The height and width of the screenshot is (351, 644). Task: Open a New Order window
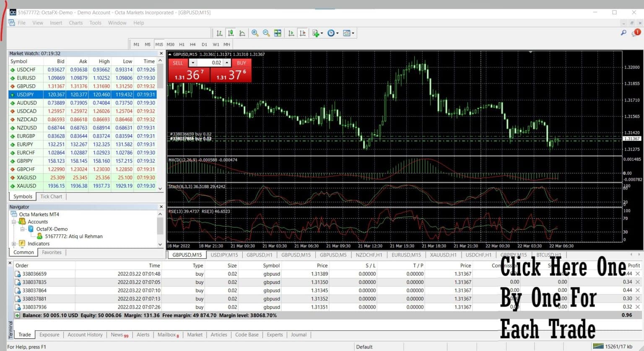(x=315, y=33)
